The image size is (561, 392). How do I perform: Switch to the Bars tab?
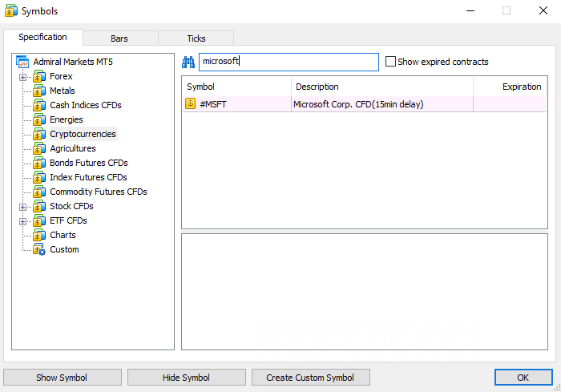120,38
